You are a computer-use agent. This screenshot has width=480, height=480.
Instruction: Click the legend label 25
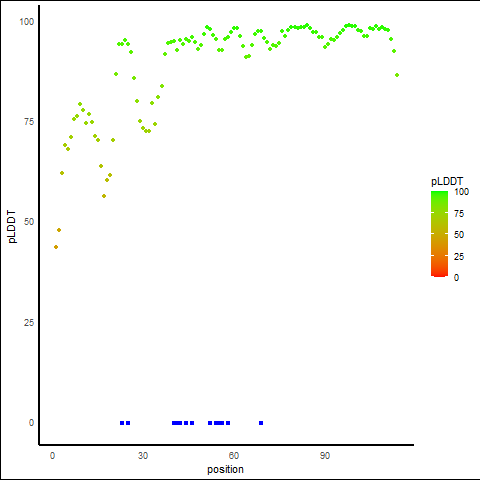[x=459, y=257]
